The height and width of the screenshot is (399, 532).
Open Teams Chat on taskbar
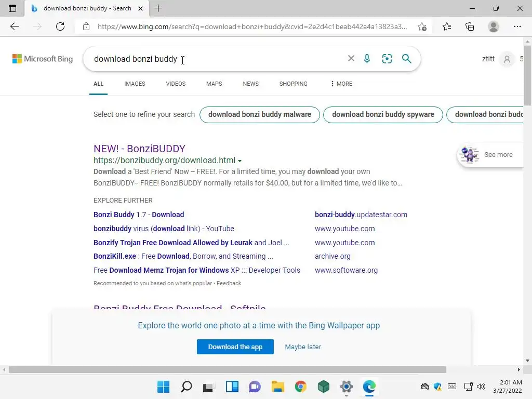pyautogui.click(x=255, y=387)
